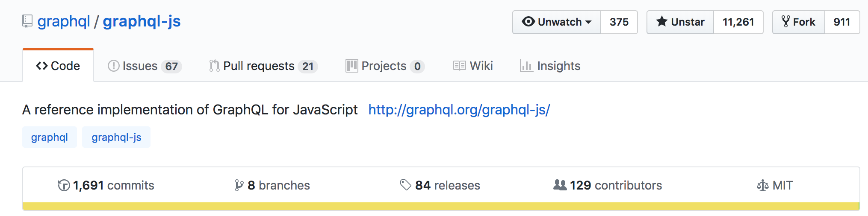Image resolution: width=868 pixels, height=216 pixels.
Task: Open the graphql-js repository name link
Action: click(142, 21)
